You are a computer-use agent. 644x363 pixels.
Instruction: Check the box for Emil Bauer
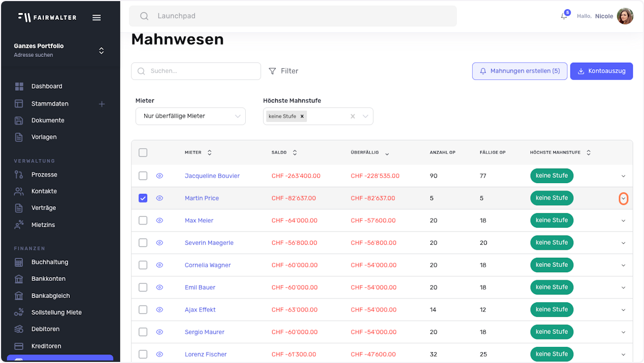(143, 287)
